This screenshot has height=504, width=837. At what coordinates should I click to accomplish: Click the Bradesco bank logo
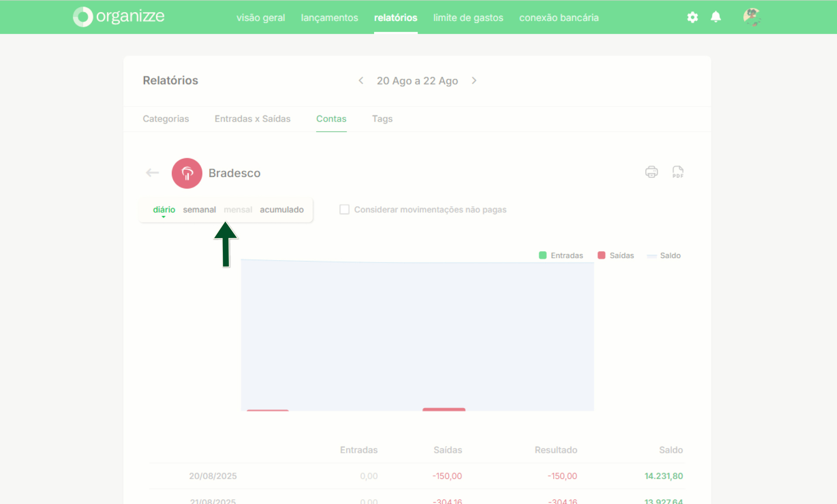point(187,173)
